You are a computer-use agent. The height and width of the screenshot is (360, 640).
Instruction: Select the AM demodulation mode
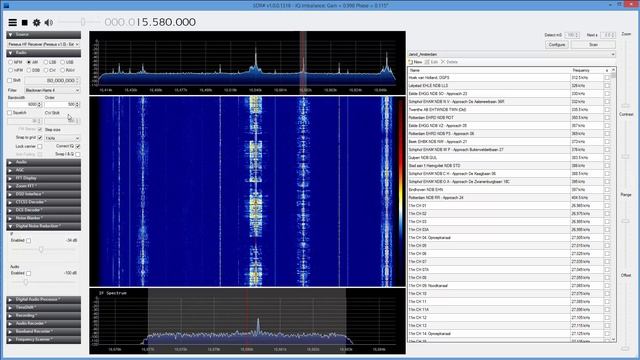29,62
